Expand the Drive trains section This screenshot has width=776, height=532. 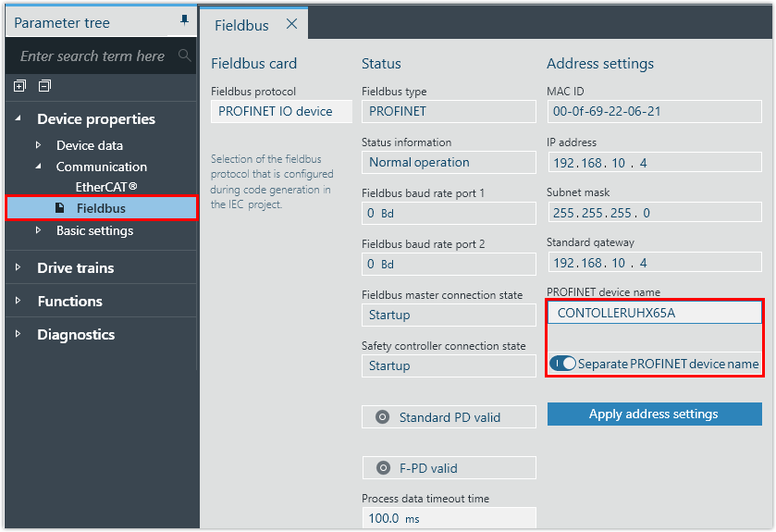coord(18,267)
